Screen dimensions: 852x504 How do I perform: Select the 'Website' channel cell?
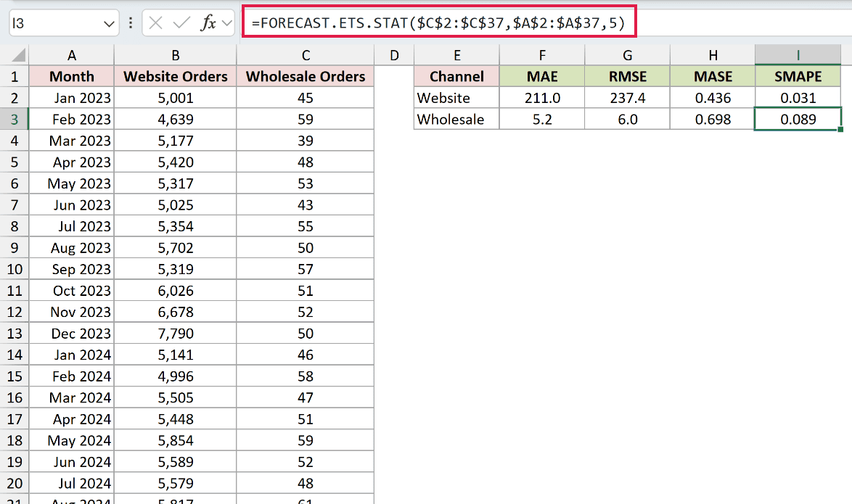(457, 99)
